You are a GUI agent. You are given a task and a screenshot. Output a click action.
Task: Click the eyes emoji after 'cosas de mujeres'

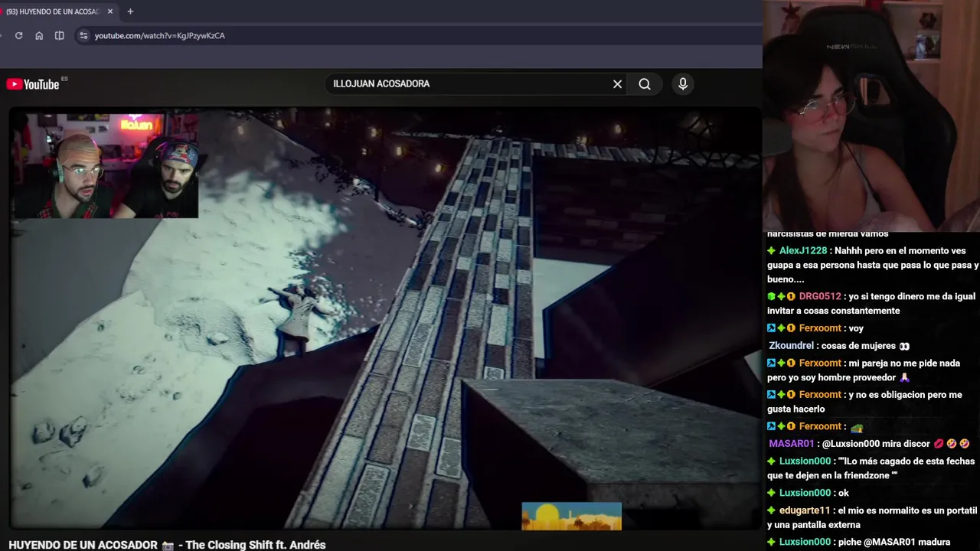click(905, 346)
